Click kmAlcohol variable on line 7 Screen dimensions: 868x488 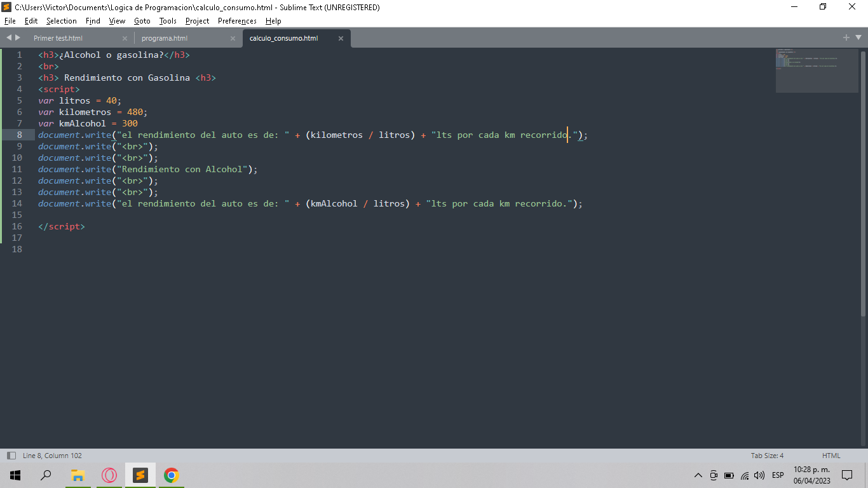83,123
